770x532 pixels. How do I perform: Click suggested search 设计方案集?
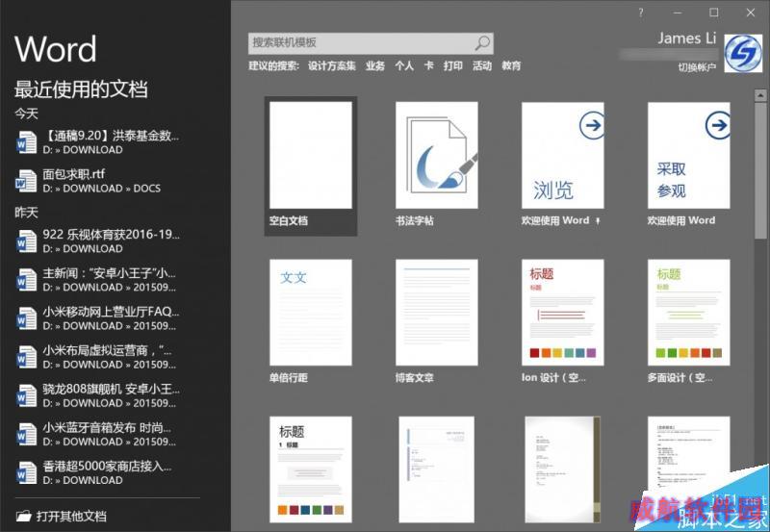coord(331,65)
